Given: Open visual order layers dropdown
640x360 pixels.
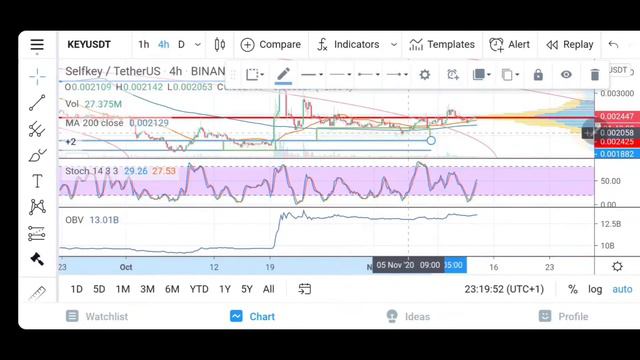Looking at the screenshot, I should (x=481, y=75).
